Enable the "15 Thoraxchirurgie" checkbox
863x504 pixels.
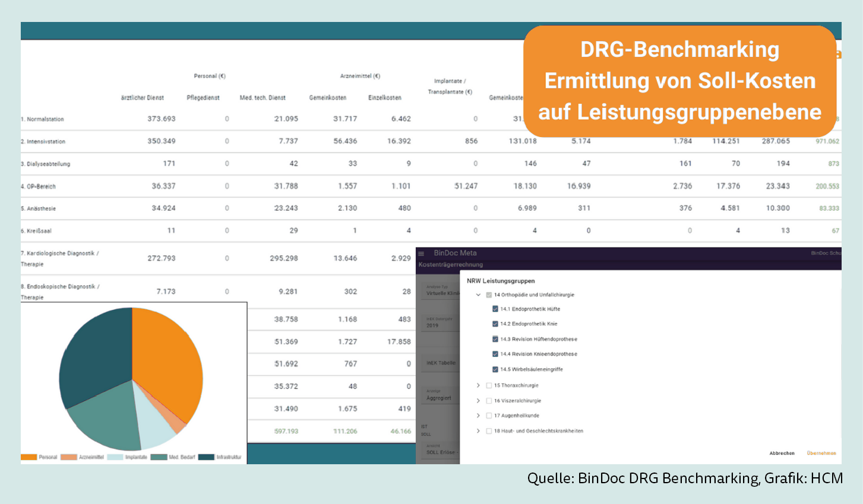coord(489,385)
